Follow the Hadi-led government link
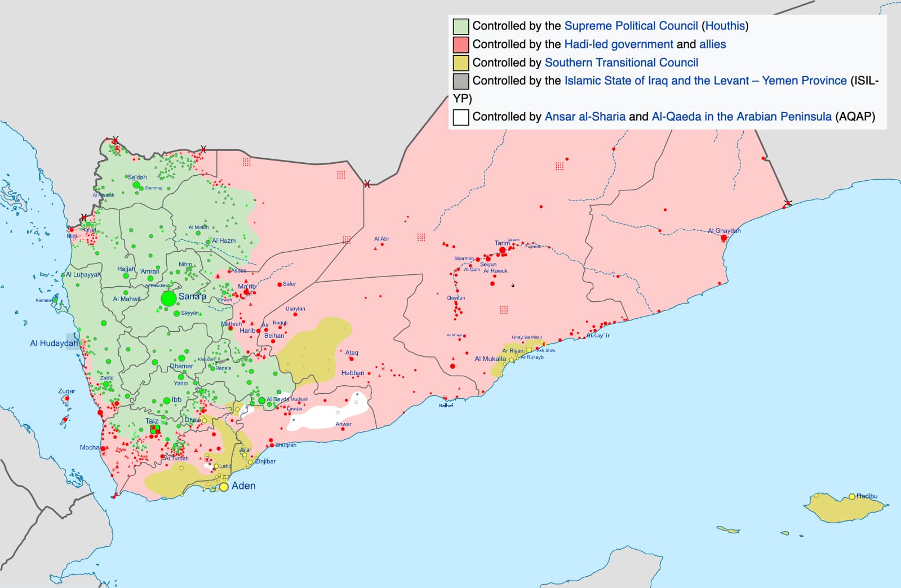This screenshot has height=588, width=901. pyautogui.click(x=619, y=44)
